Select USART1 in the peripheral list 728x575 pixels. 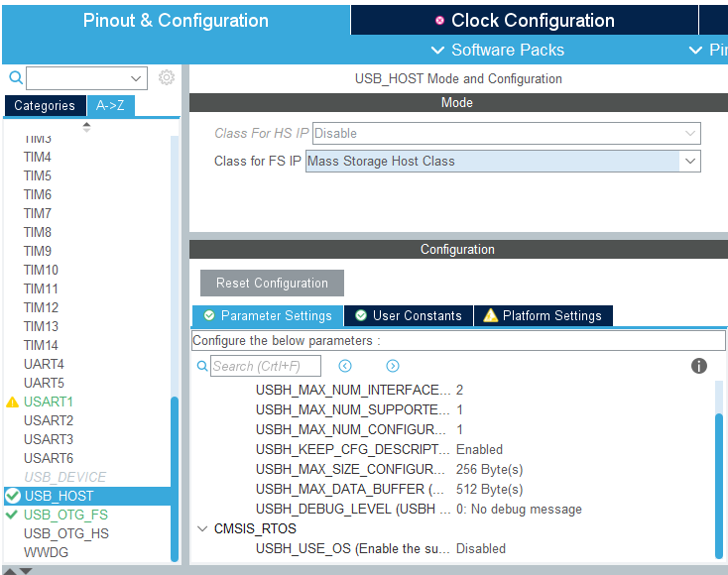[x=49, y=402]
